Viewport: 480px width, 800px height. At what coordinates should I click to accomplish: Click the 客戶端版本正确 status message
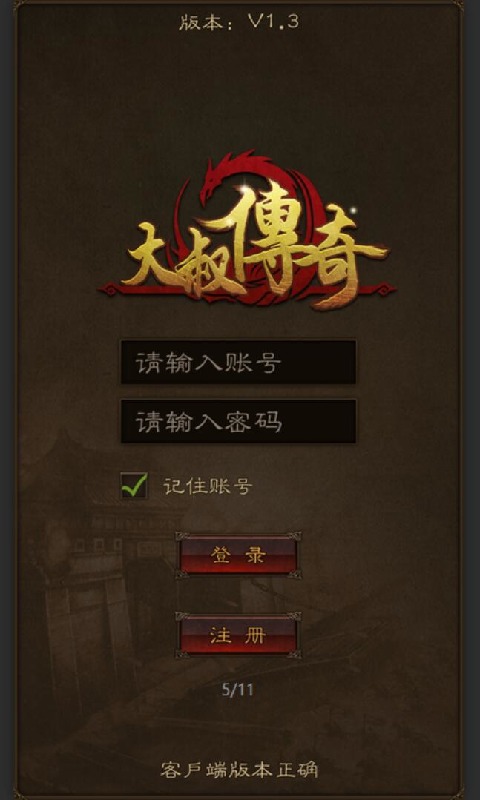coord(239,769)
